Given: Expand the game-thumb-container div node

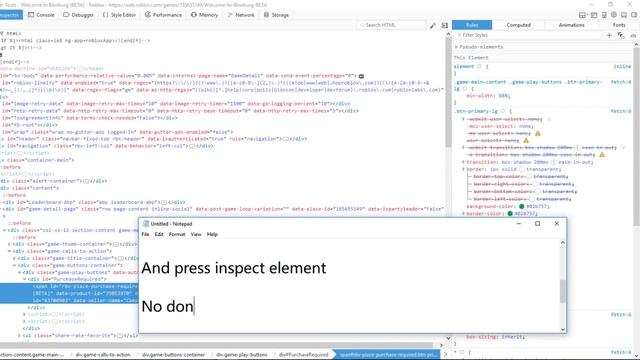Looking at the screenshot, I should (x=9, y=244).
